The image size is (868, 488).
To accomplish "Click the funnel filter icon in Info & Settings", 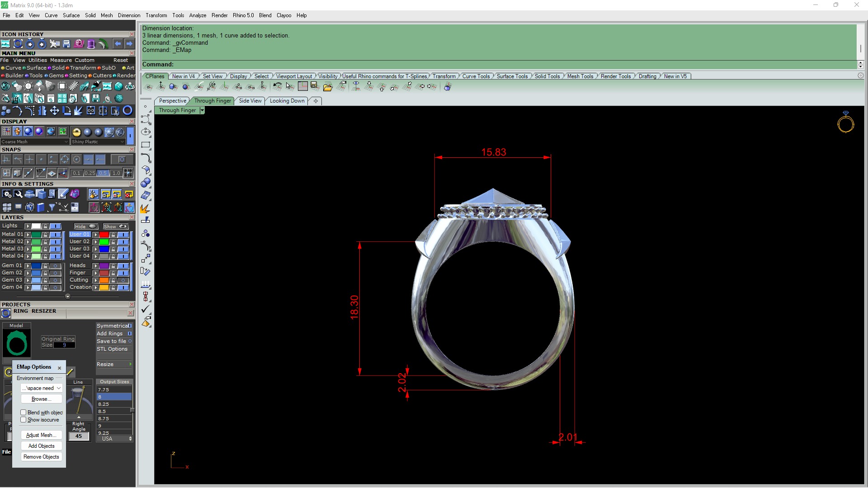I will [x=52, y=207].
